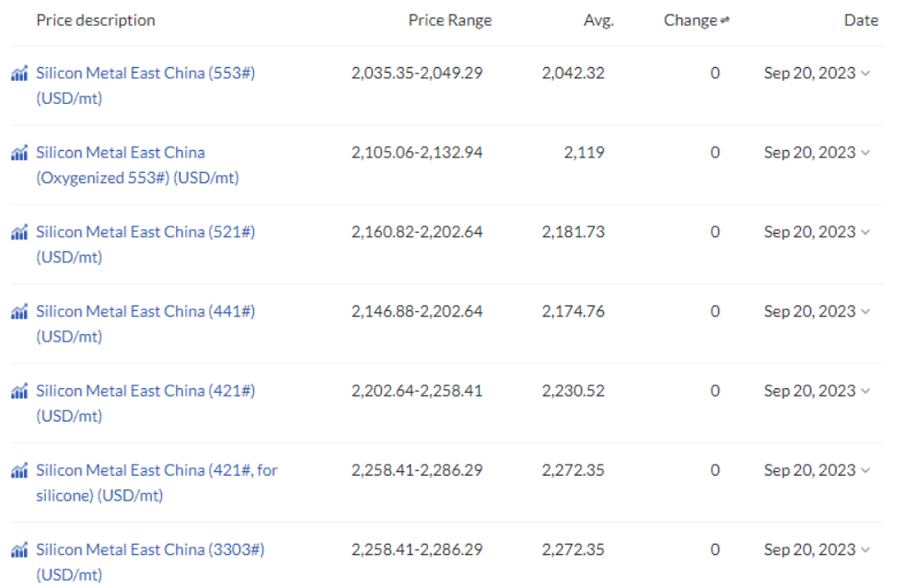Click chart icon beside 441# row
The height and width of the screenshot is (588, 905).
(19, 312)
